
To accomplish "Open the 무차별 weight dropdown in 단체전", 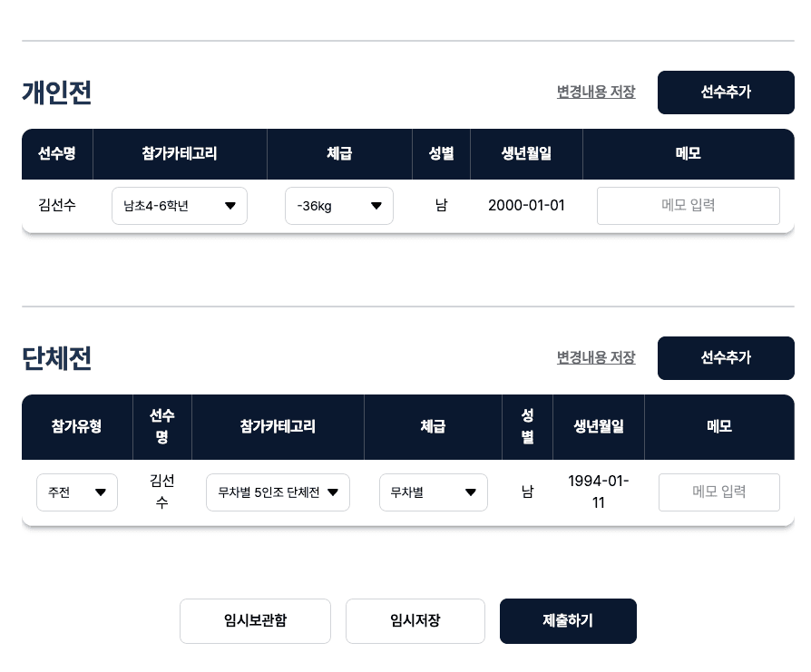I will click(x=434, y=492).
